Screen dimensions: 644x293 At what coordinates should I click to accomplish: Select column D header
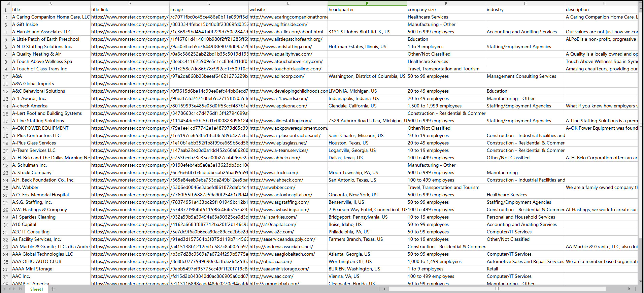pyautogui.click(x=288, y=3)
